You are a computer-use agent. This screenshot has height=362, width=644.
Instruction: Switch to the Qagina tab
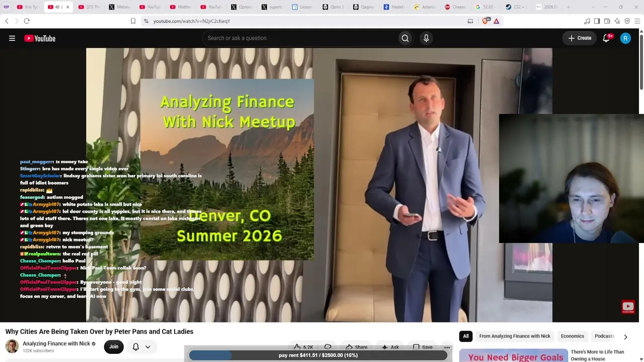point(364,7)
